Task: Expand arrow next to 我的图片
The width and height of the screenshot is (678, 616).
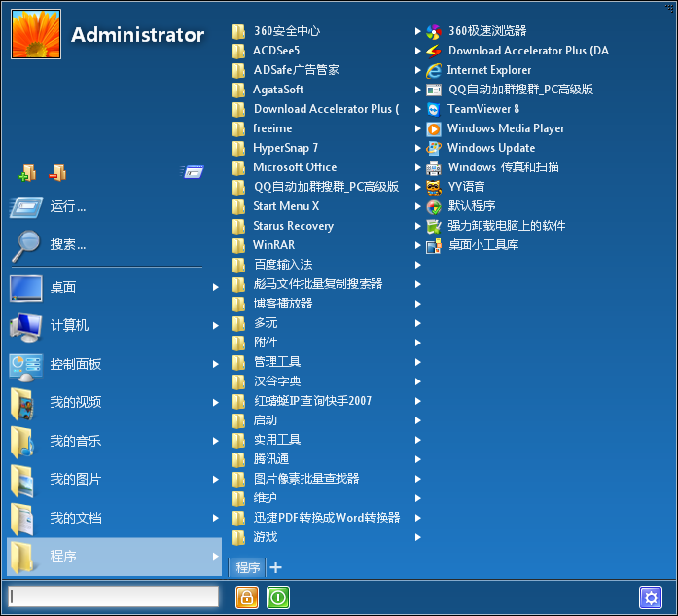Action: pos(215,480)
